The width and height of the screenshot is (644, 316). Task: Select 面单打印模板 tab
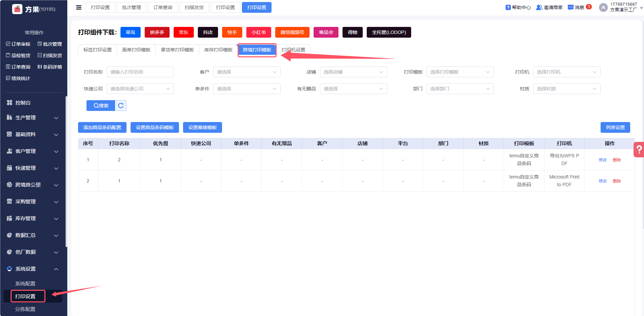pos(136,50)
